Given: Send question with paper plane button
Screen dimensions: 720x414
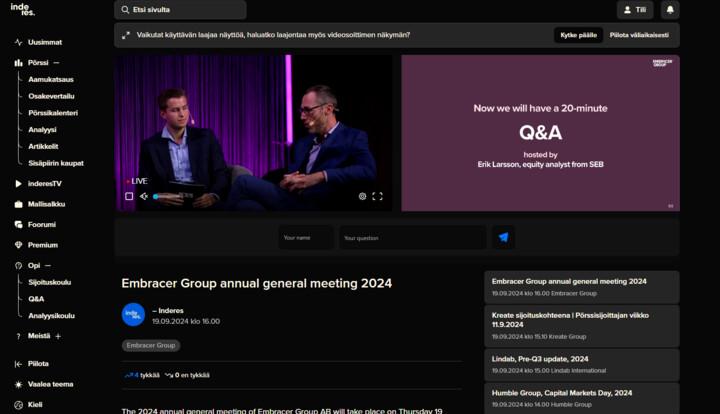Looking at the screenshot, I should pos(503,237).
